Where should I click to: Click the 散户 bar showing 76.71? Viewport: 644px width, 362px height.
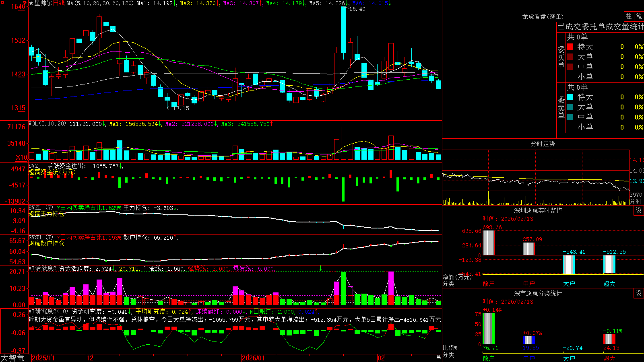[x=489, y=329]
